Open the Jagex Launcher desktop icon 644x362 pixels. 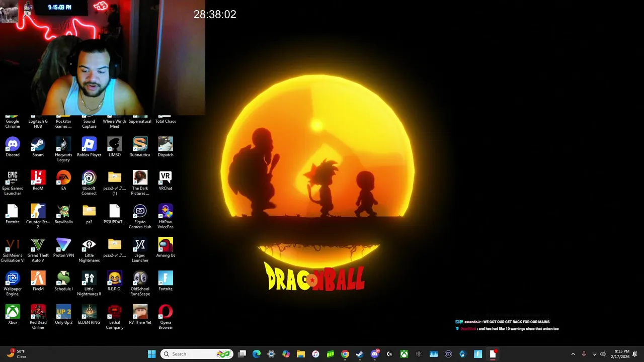click(x=140, y=251)
